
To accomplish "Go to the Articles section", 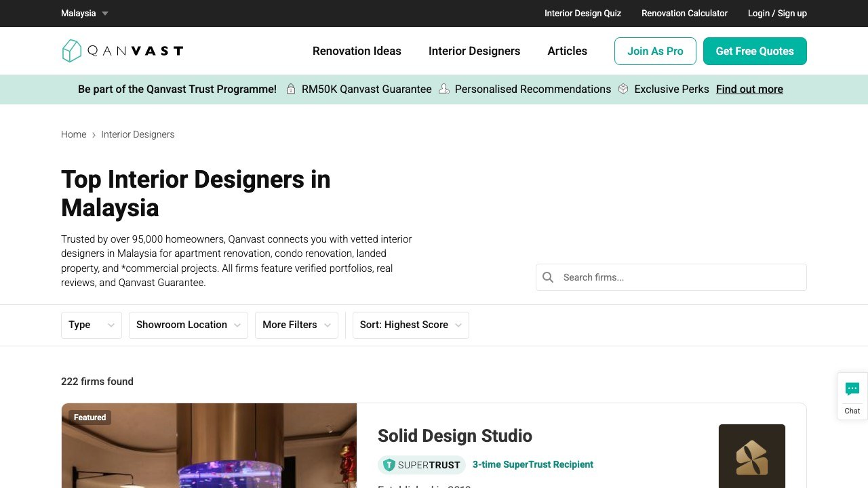I will [x=568, y=51].
